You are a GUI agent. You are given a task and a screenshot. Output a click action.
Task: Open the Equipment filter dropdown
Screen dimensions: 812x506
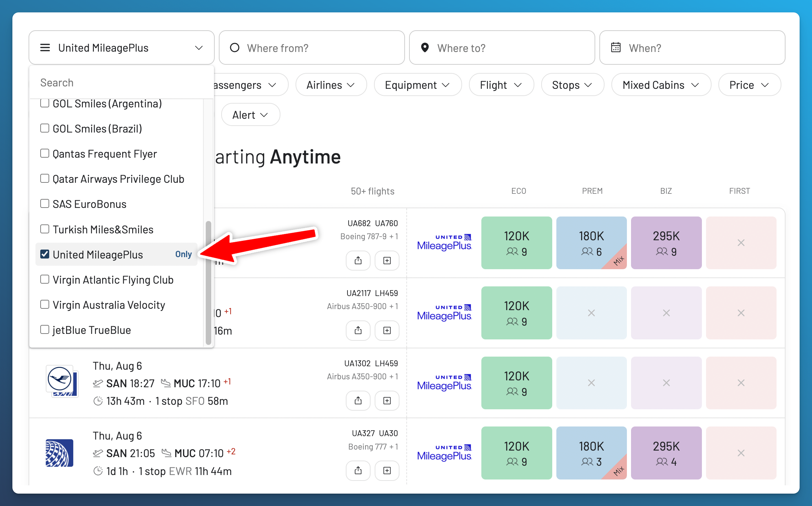tap(418, 85)
